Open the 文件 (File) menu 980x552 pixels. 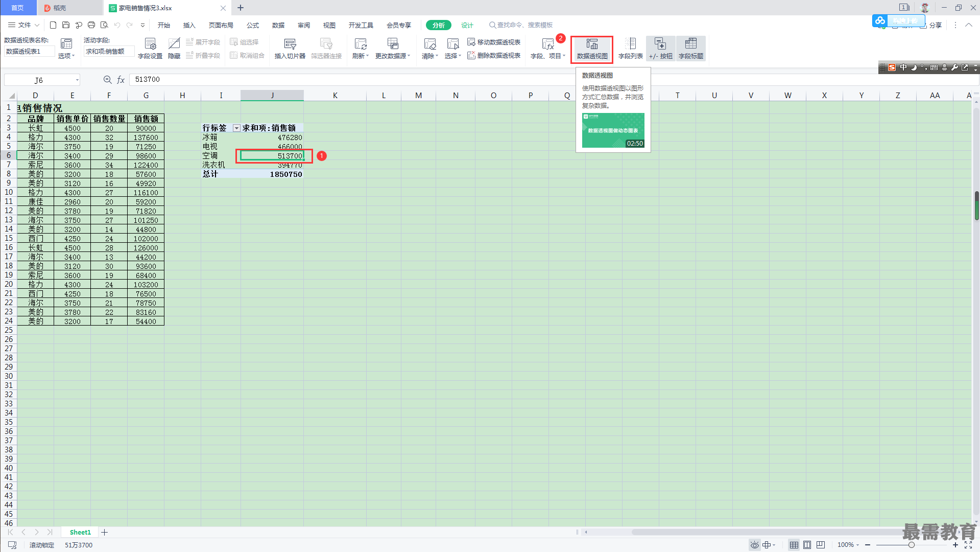(23, 25)
